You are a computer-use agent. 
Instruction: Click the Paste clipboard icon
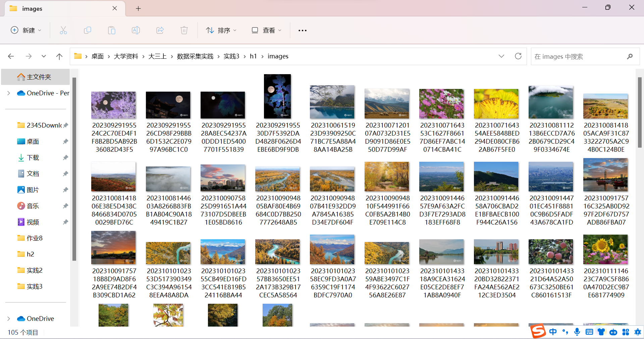click(x=112, y=30)
